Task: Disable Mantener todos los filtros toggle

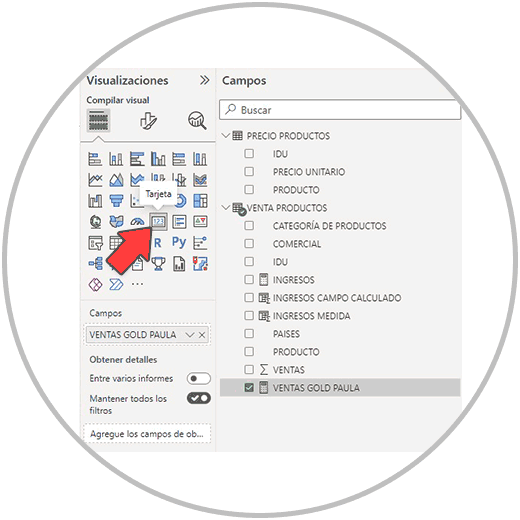Action: pyautogui.click(x=199, y=398)
